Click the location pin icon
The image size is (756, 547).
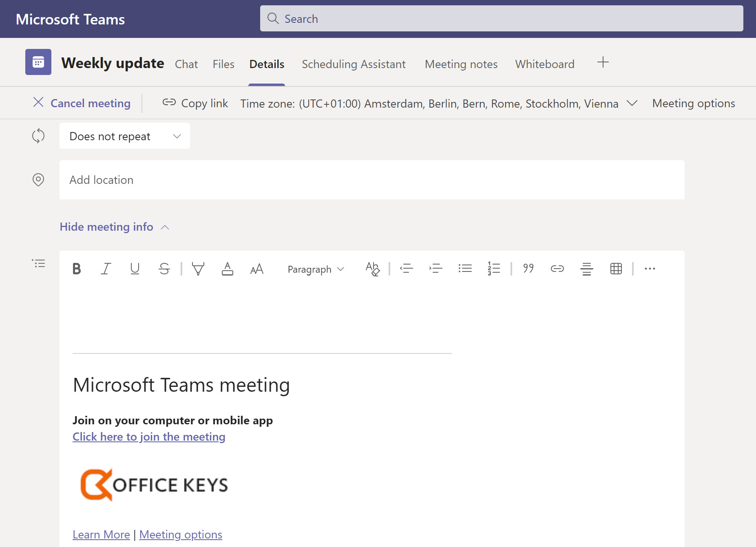coord(38,180)
